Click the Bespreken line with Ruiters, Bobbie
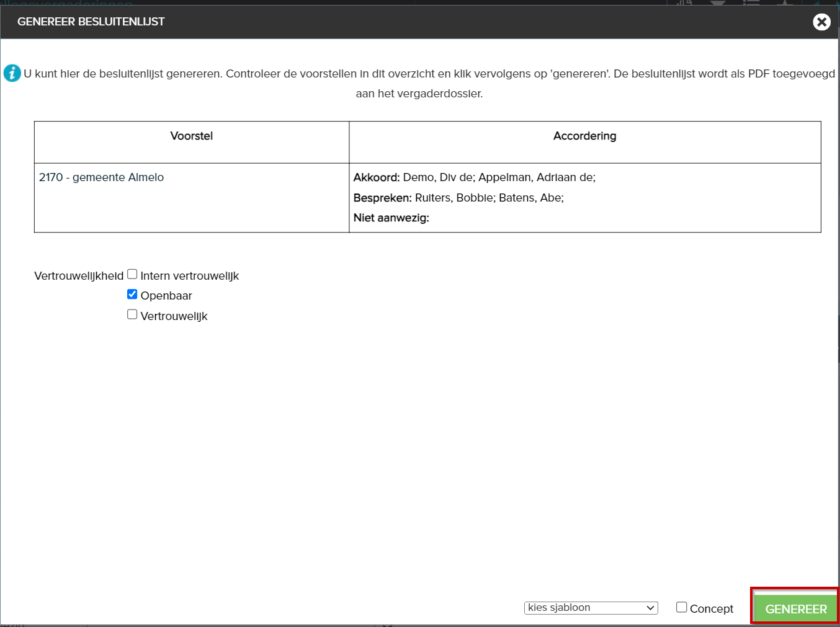Screen dimensions: 840x627 click(458, 198)
